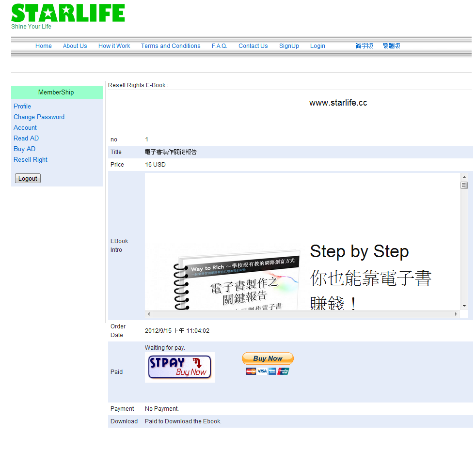Open Change Password link
The width and height of the screenshot is (476, 449).
coord(39,117)
